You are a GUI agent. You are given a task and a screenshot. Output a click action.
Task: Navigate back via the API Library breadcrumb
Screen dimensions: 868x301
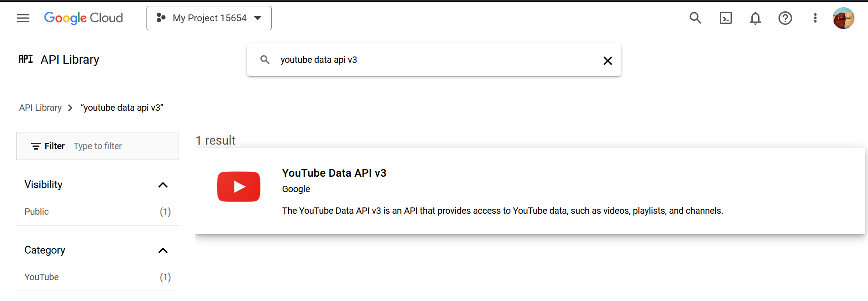(40, 108)
